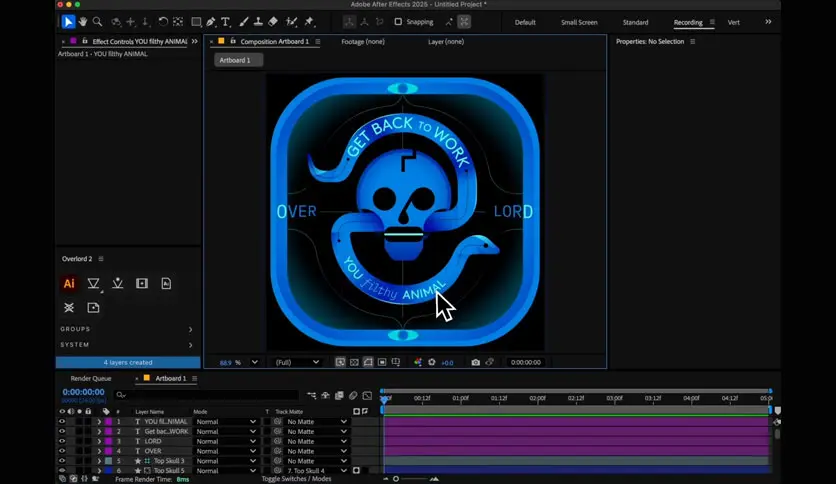
Task: Click purple label swatch of LORD layer
Action: click(x=108, y=441)
